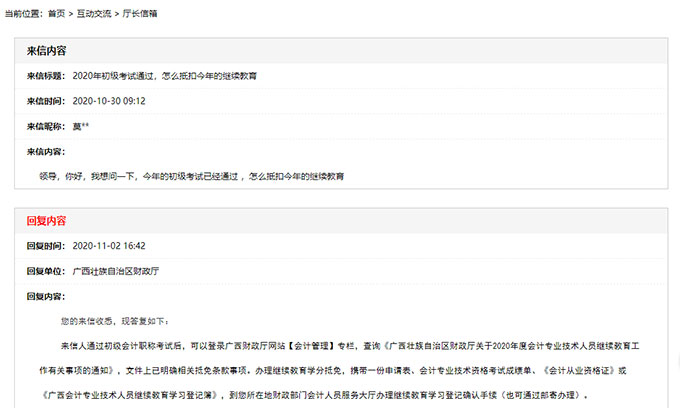680x408 pixels.
Task: Click the letter body starting with 领导，你好
Action: pyautogui.click(x=192, y=176)
